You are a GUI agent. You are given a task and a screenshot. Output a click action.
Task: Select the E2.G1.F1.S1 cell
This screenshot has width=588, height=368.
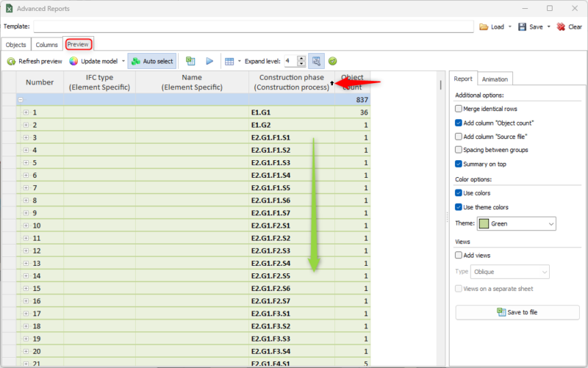[292, 137]
